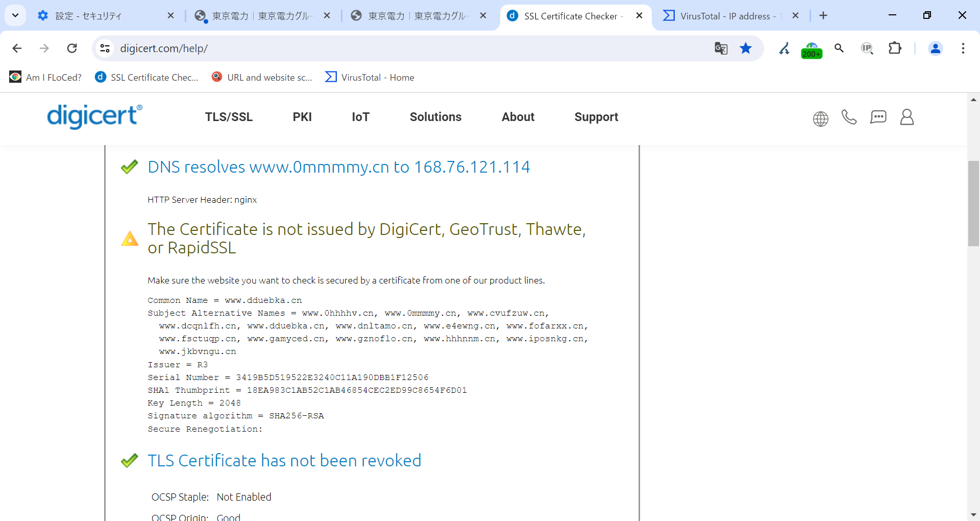Viewport: 980px width, 521px height.
Task: Open the IP lookup extension icon
Action: click(x=867, y=49)
